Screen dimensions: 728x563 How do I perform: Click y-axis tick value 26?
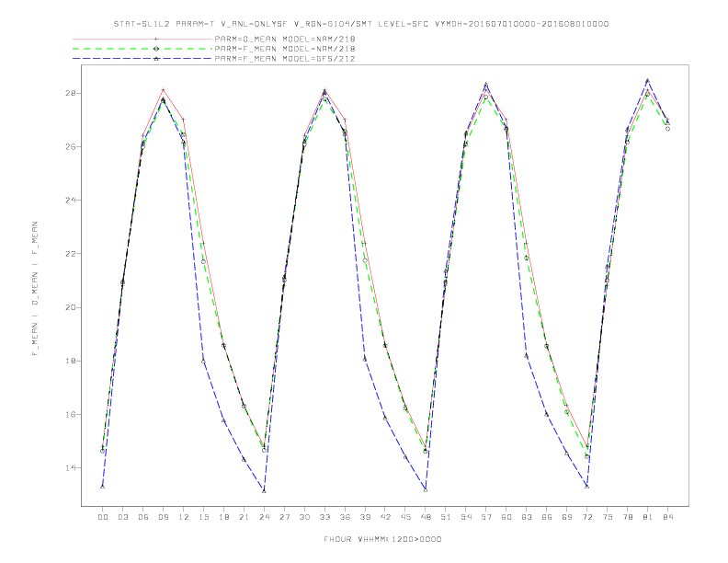tap(71, 147)
